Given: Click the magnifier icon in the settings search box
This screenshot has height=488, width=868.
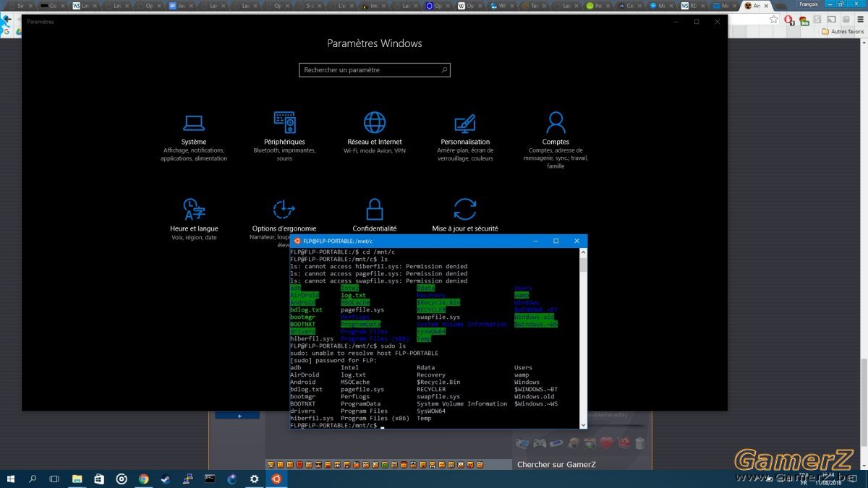Looking at the screenshot, I should pyautogui.click(x=444, y=70).
